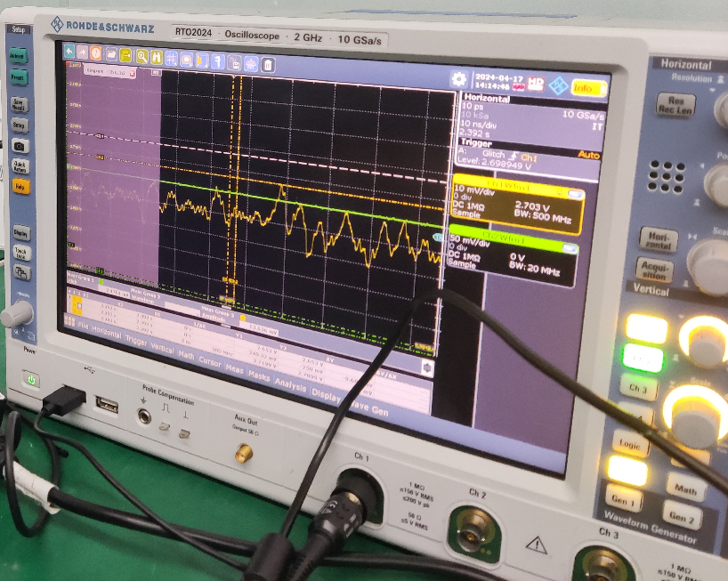The height and width of the screenshot is (581, 728).
Task: Tap the 10 GSa/s sample rate value
Action: point(583,115)
